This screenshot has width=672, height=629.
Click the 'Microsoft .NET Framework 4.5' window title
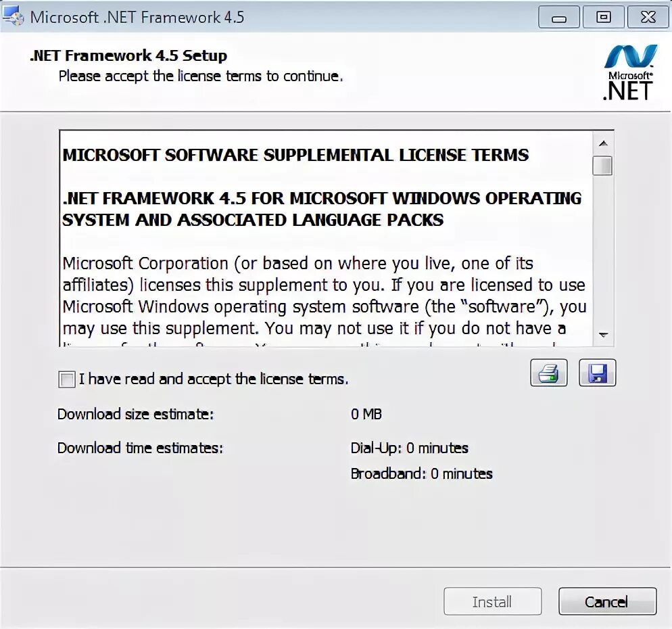(x=137, y=17)
